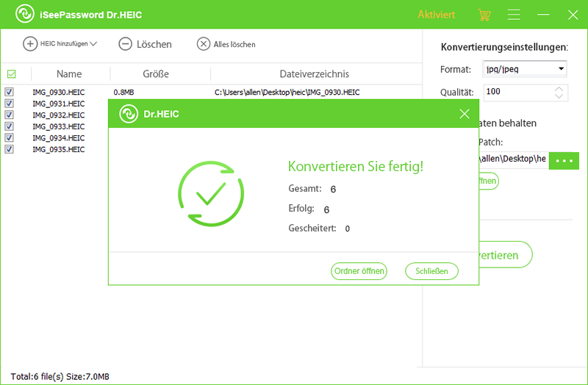Click the Gescheitert: 0 line
The height and width of the screenshot is (385, 588).
click(319, 229)
